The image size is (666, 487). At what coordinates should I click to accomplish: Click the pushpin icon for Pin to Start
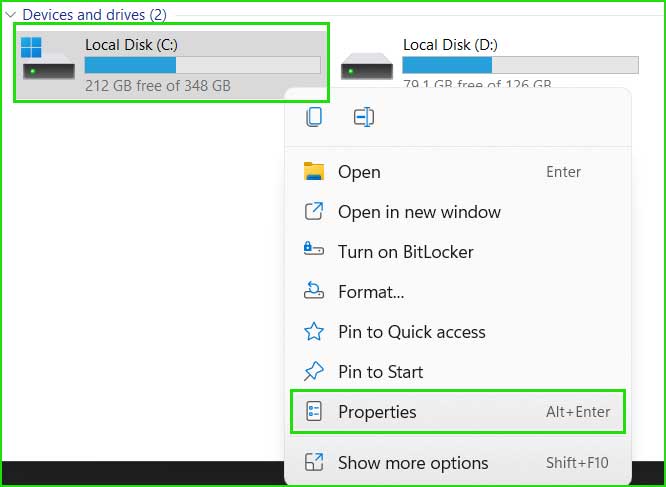[x=314, y=372]
